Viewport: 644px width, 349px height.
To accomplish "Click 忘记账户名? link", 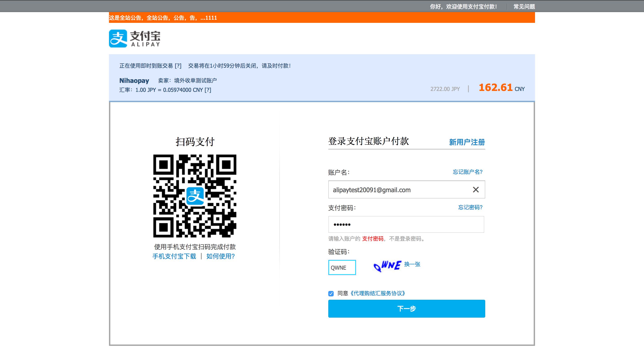I will (467, 172).
